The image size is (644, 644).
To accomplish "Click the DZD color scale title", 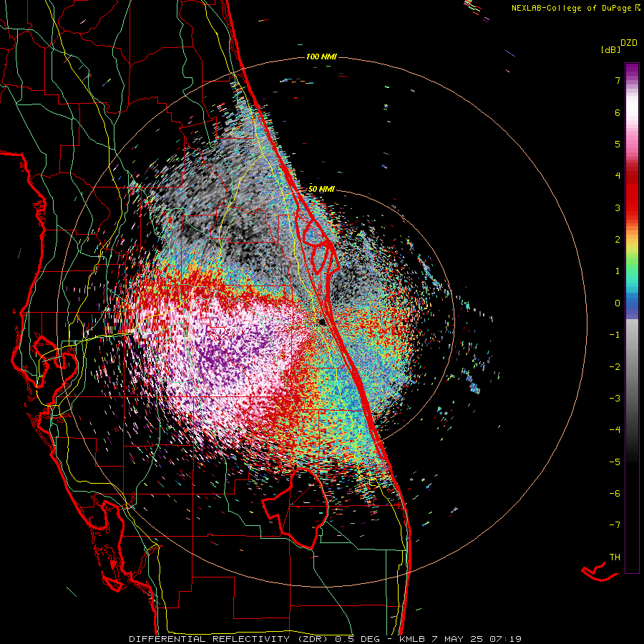I will [629, 43].
